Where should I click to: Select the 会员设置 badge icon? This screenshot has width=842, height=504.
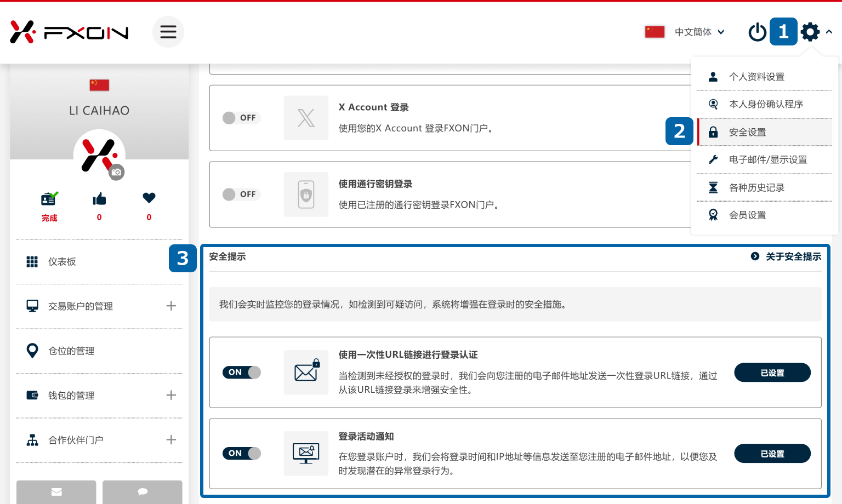(713, 214)
